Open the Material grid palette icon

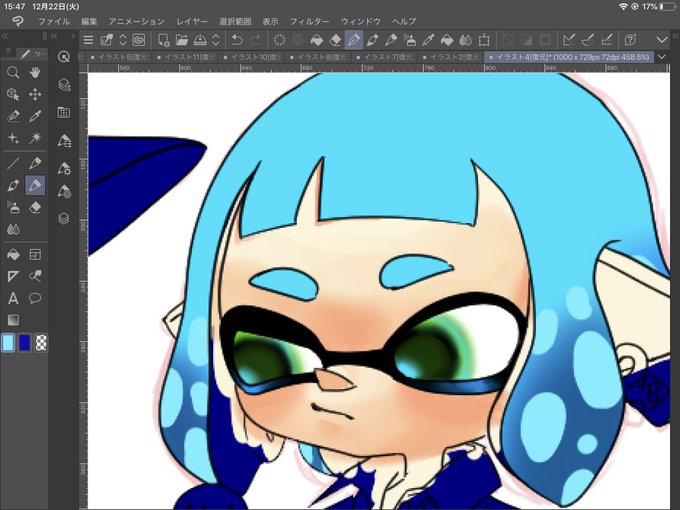64,113
